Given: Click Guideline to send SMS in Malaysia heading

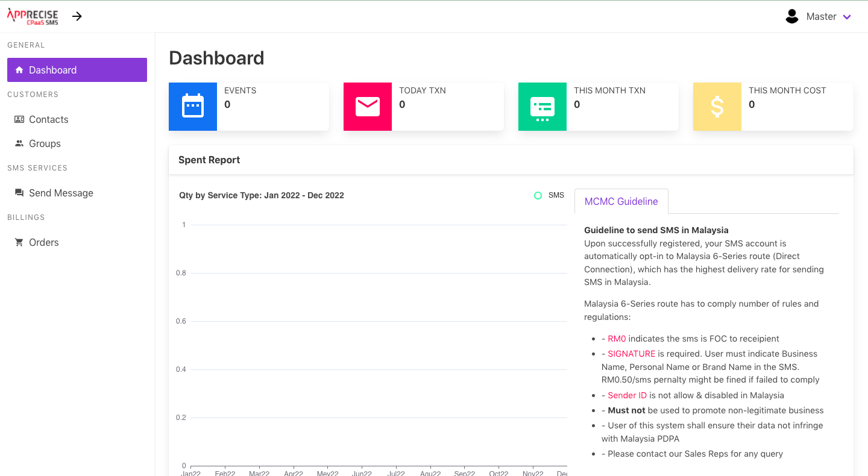Looking at the screenshot, I should pyautogui.click(x=656, y=230).
